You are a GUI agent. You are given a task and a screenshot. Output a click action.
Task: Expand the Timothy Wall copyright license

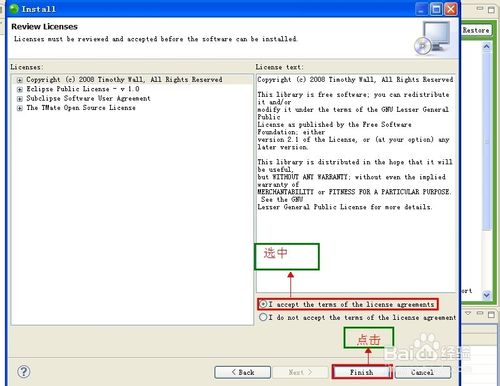[x=20, y=80]
